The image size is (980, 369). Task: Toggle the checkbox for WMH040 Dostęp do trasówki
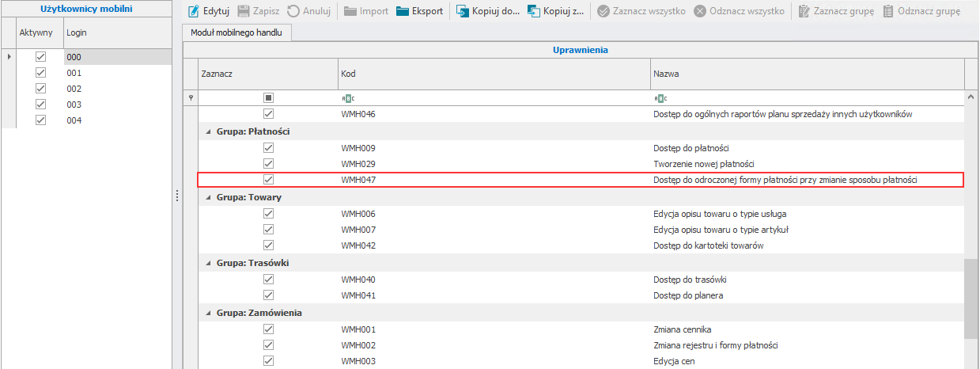tap(268, 280)
